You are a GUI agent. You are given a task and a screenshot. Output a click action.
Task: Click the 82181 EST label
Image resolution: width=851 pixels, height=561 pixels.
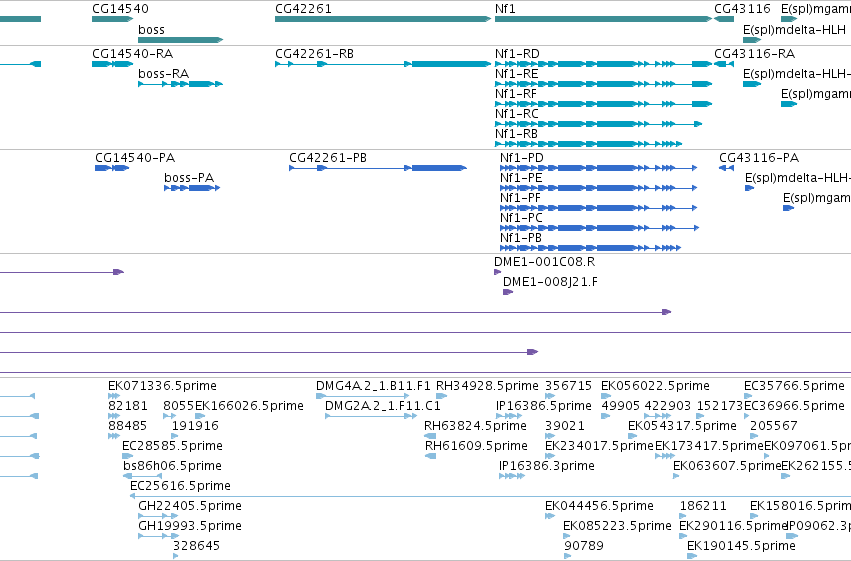(128, 406)
